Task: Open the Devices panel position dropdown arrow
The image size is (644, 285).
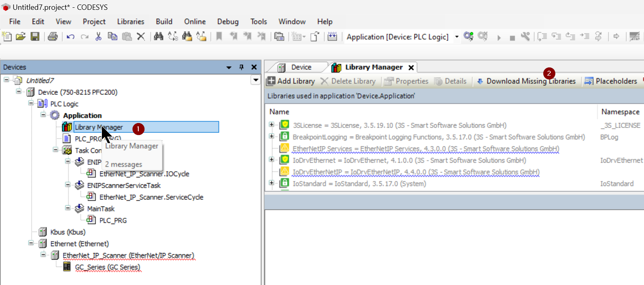Action: (x=229, y=67)
